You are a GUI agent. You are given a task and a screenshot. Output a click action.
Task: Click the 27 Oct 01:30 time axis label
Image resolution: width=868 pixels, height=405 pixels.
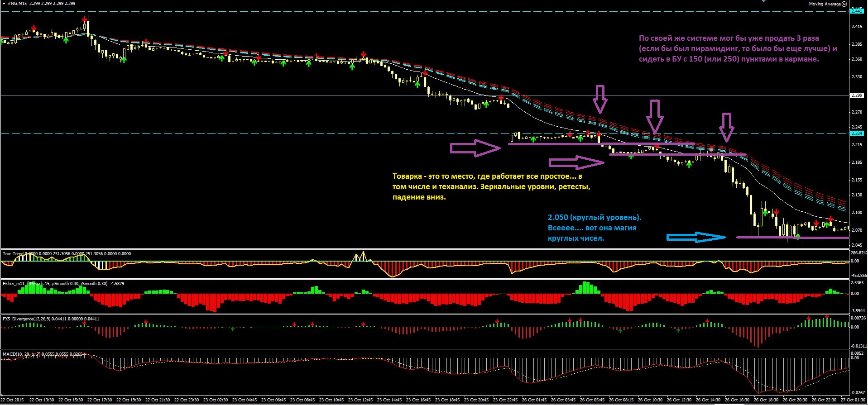point(854,400)
